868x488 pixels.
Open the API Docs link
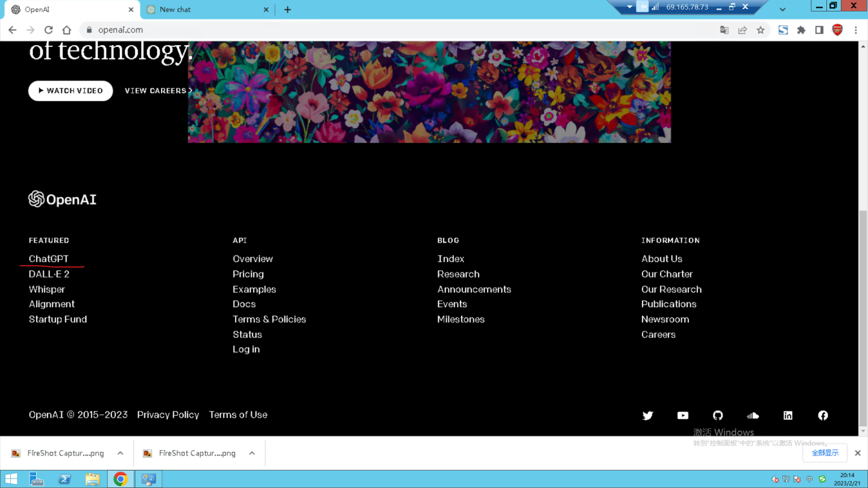[x=244, y=304]
